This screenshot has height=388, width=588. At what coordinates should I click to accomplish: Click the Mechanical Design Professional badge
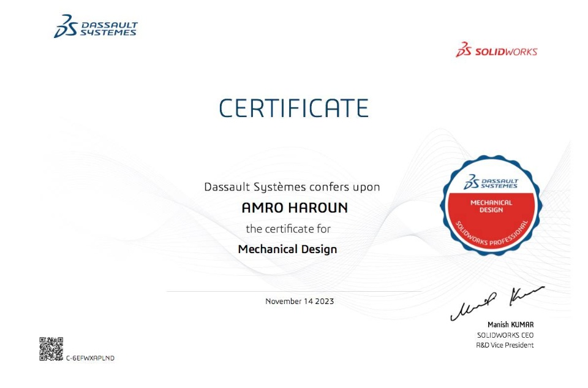pos(491,206)
